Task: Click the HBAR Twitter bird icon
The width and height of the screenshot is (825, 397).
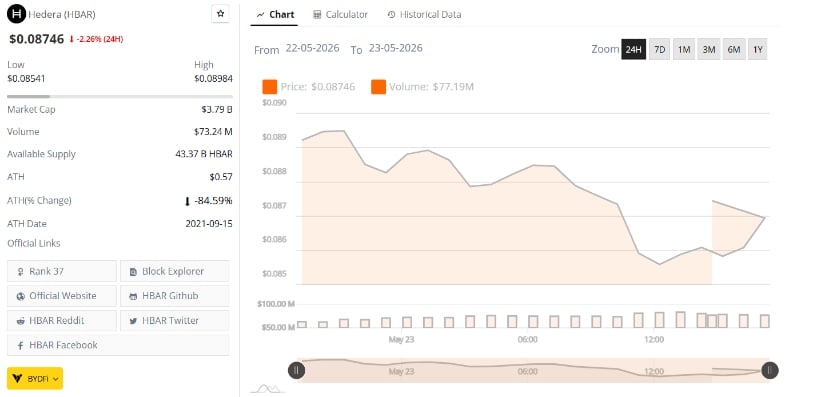Action: tap(134, 321)
